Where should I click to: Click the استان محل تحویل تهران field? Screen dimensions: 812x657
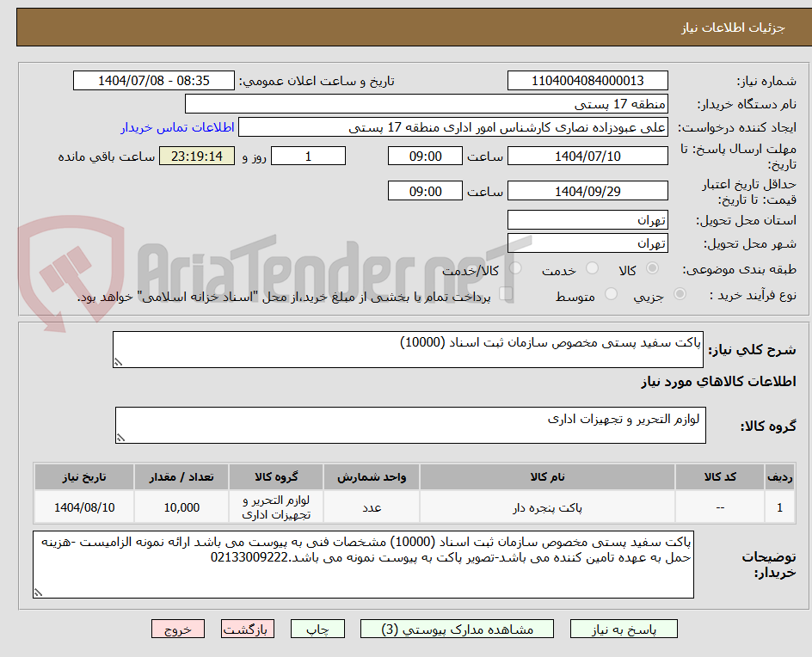click(x=587, y=219)
